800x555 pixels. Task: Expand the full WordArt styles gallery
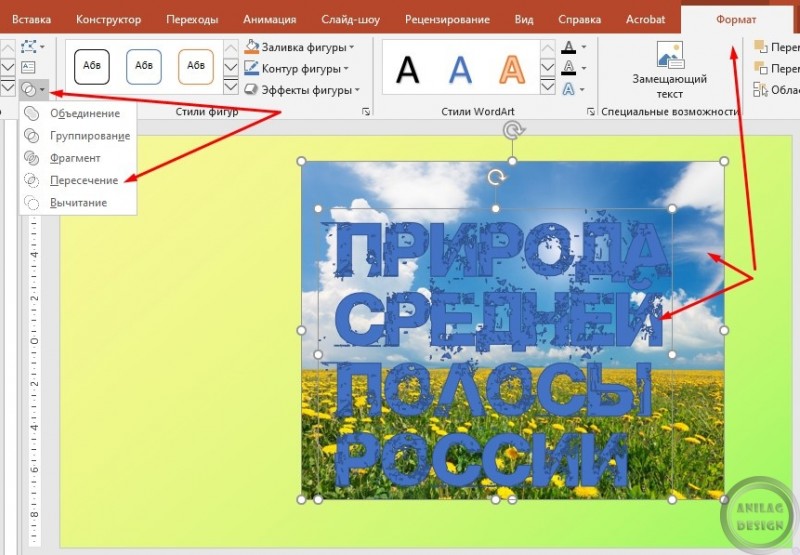pyautogui.click(x=547, y=86)
